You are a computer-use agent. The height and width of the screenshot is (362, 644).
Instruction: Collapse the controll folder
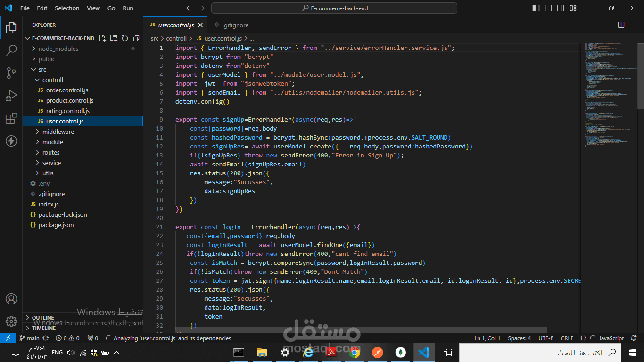[83, 80]
